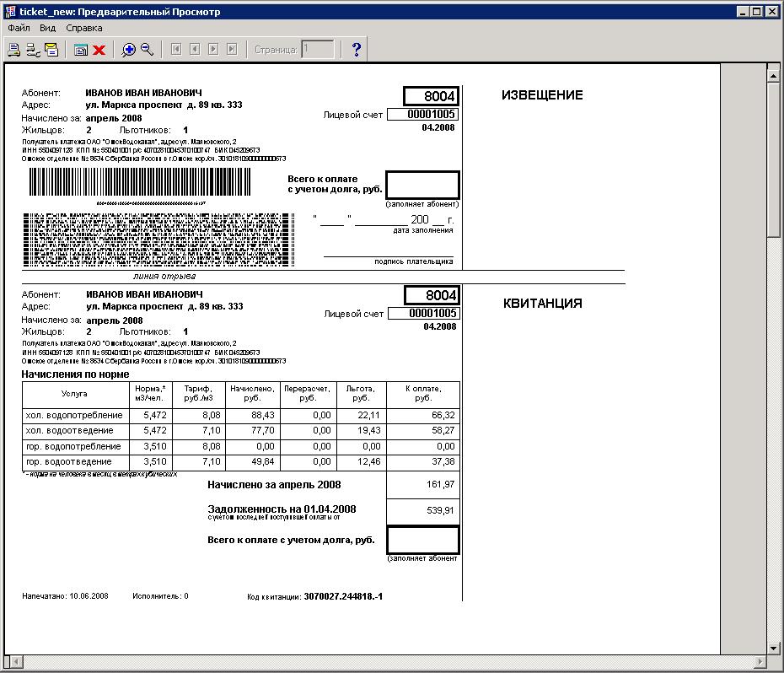Zoom out with the minus magnifier

click(x=148, y=50)
